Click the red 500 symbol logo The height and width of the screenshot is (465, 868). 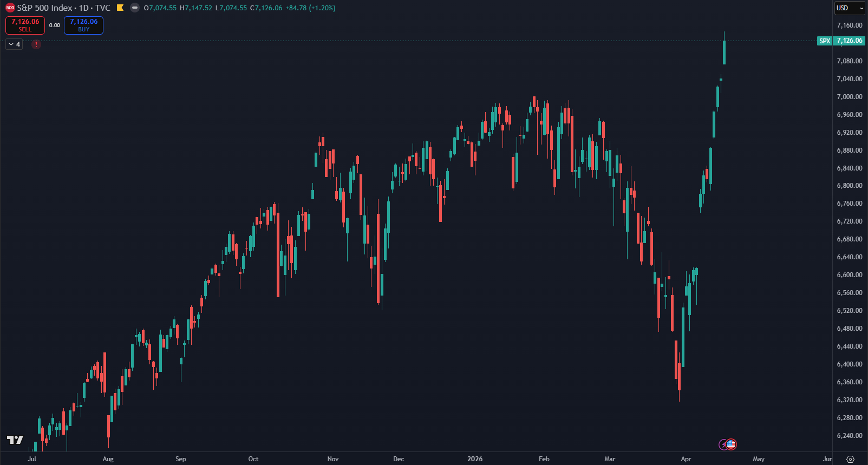click(10, 8)
